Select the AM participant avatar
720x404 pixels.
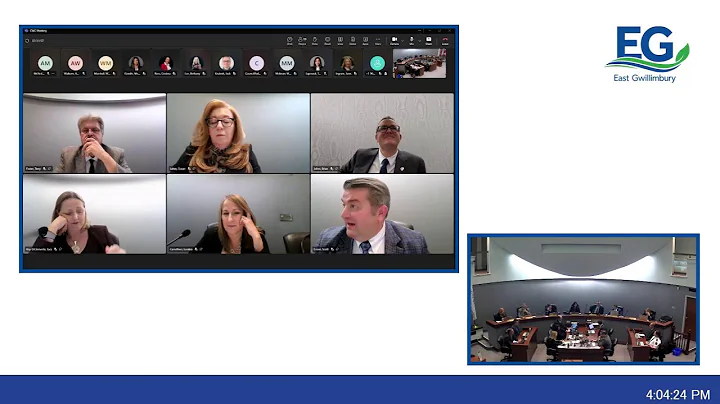[45, 63]
